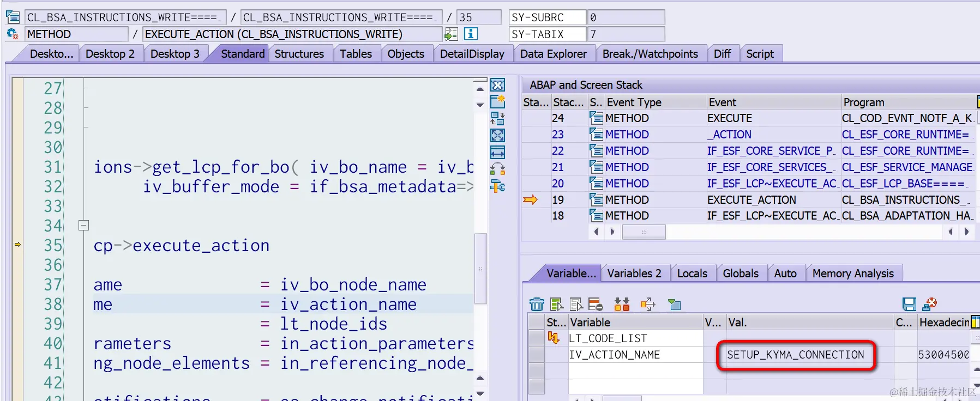This screenshot has width=980, height=401.
Task: Click the trash delete icon in variables toolbar
Action: coord(537,304)
